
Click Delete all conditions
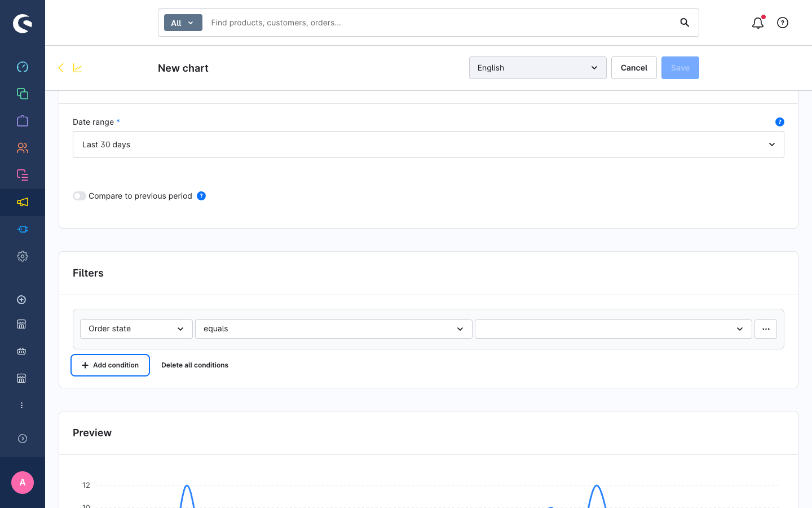tap(195, 365)
